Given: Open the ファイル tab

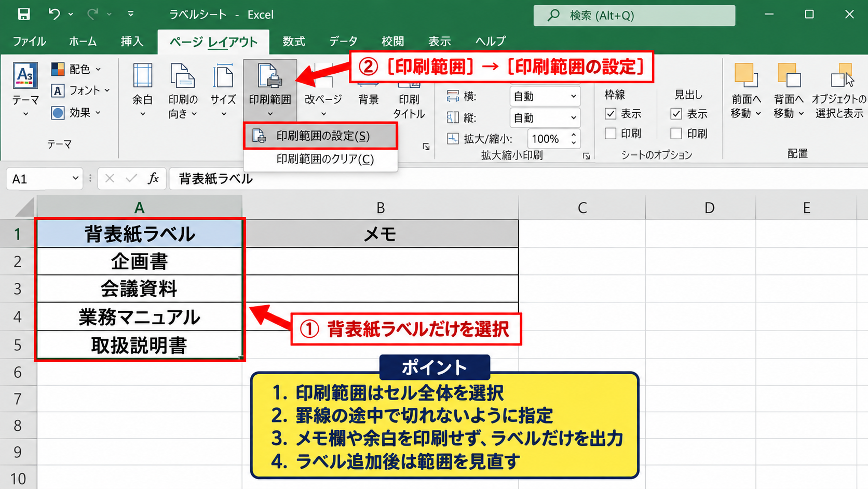Looking at the screenshot, I should click(29, 41).
